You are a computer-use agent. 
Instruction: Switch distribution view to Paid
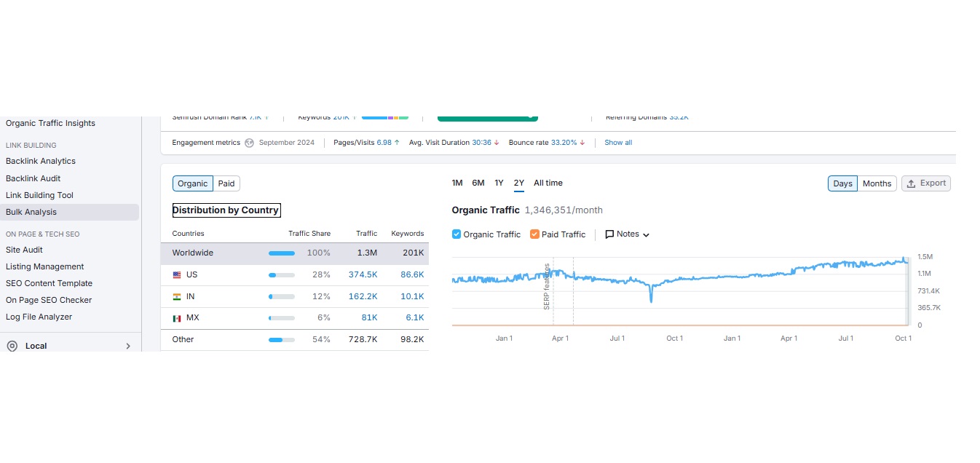point(226,183)
